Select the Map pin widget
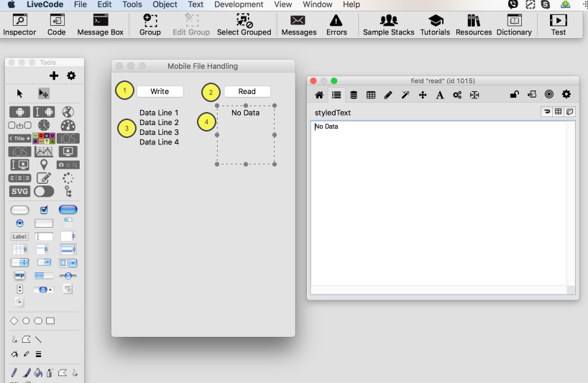The width and height of the screenshot is (588, 383). click(x=44, y=165)
